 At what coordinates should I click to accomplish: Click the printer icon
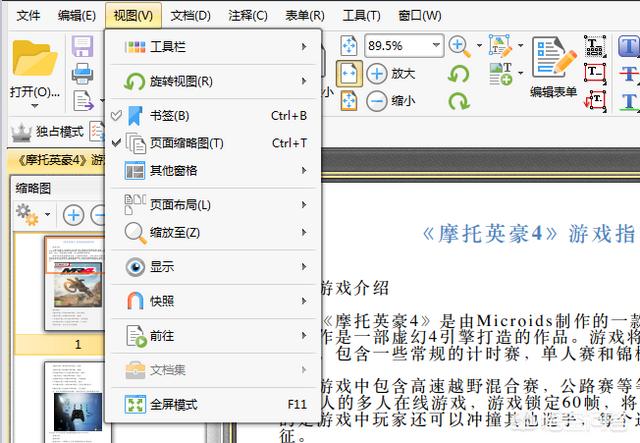[x=82, y=74]
